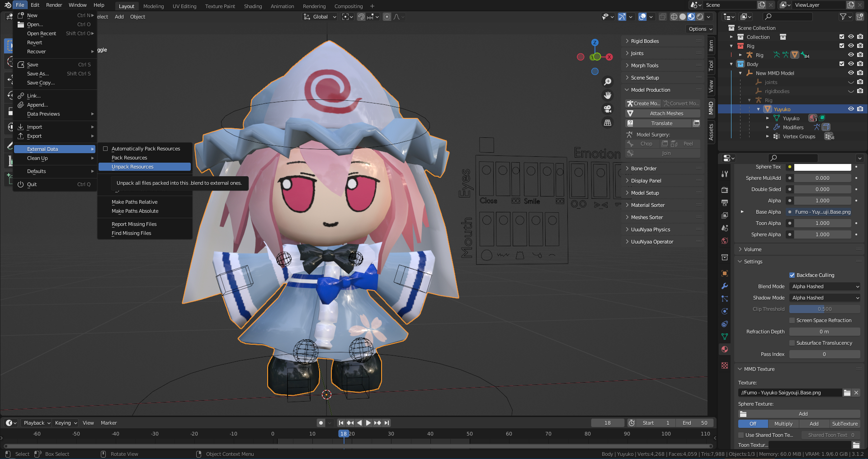
Task: Enable Screen Space Refraction checkbox
Action: (x=792, y=320)
